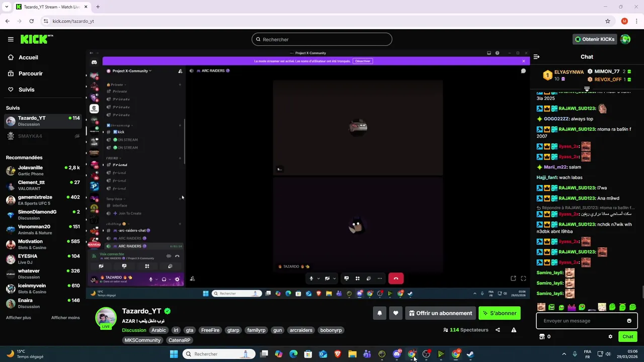Viewport: 644px width, 362px height.
Task: Open whatever recommended channel
Action: [x=43, y=274]
